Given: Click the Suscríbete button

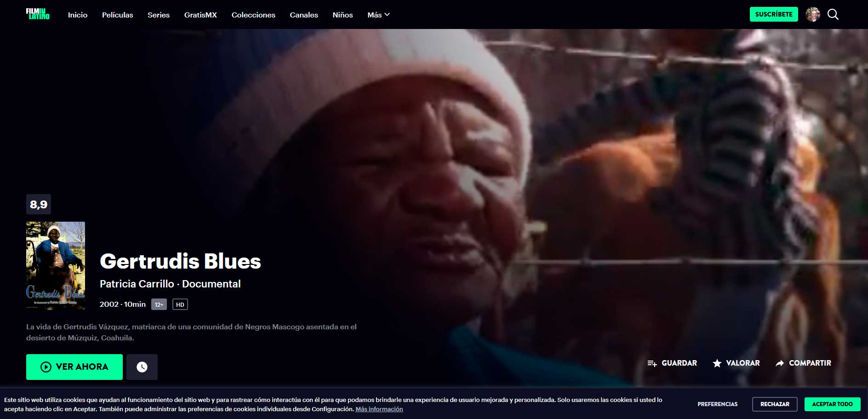Looking at the screenshot, I should (774, 14).
